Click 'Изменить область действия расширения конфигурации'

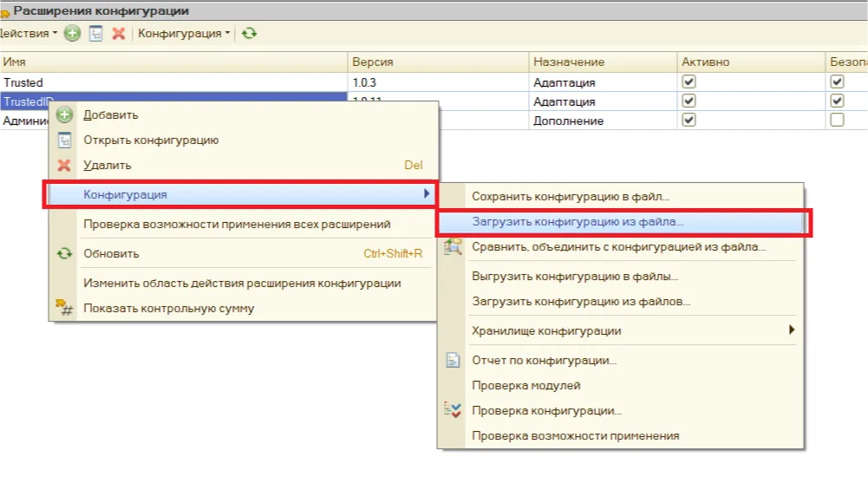tap(241, 283)
